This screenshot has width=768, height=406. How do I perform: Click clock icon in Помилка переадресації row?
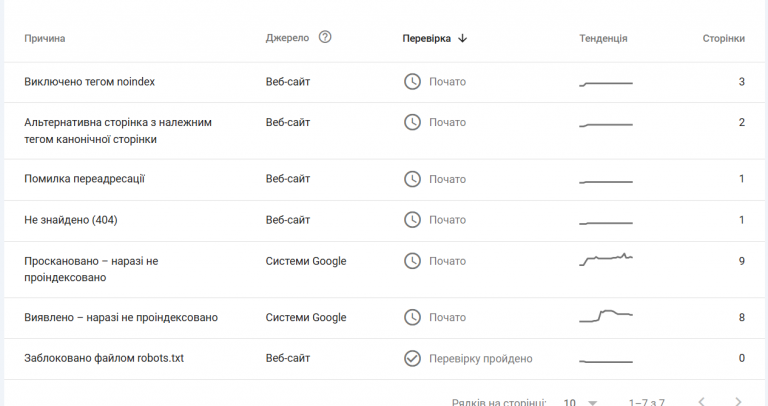[412, 179]
